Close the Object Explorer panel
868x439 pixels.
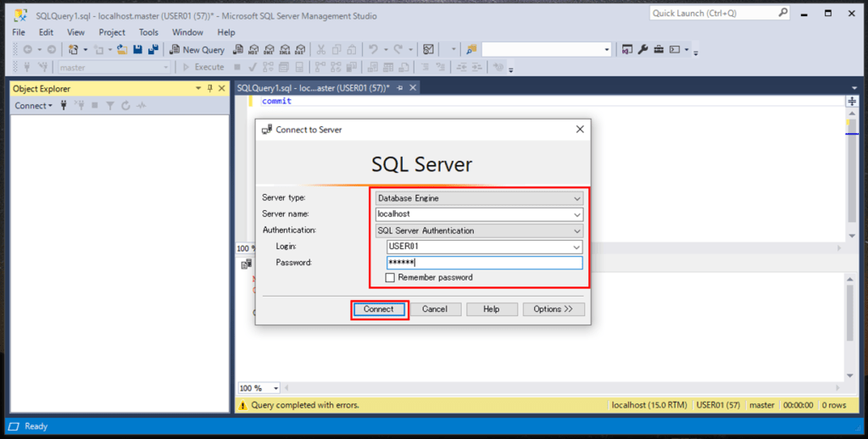coord(221,89)
